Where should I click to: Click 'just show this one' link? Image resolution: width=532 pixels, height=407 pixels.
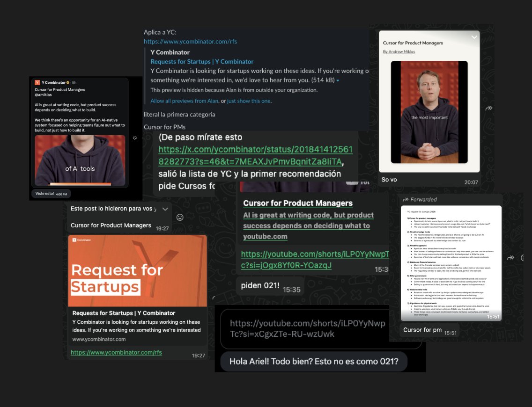(x=249, y=101)
